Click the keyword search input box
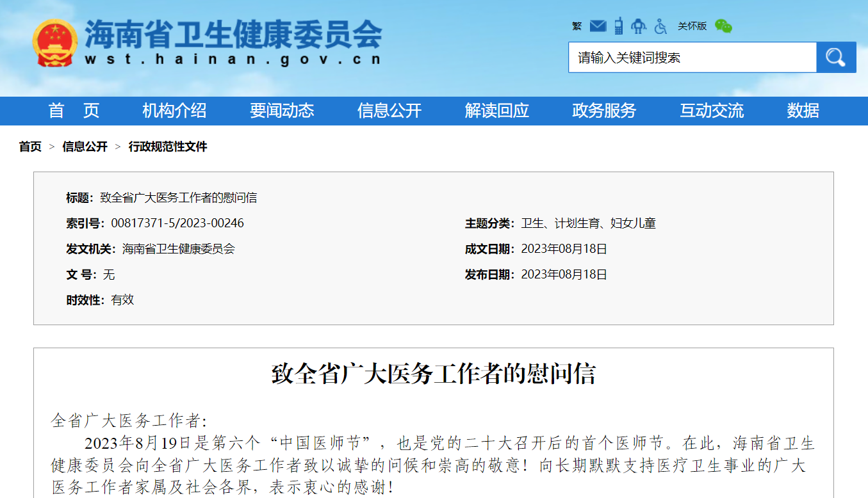868x498 pixels. click(692, 57)
